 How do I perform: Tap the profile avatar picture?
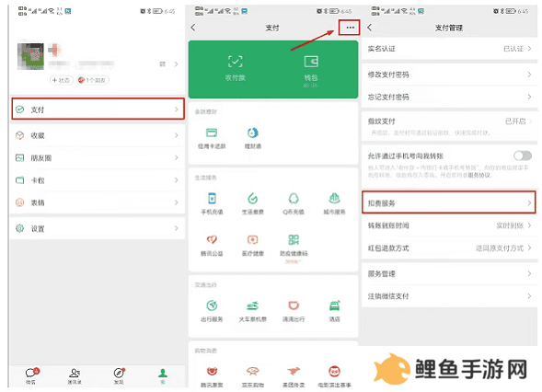pyautogui.click(x=30, y=56)
